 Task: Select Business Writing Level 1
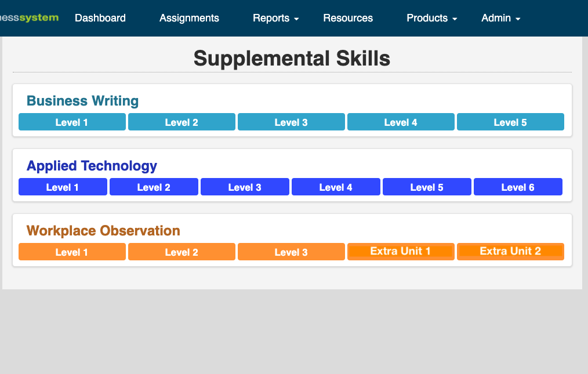tap(72, 122)
